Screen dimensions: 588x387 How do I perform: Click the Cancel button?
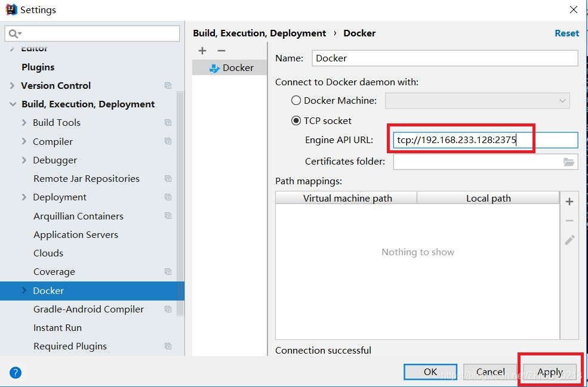(490, 371)
